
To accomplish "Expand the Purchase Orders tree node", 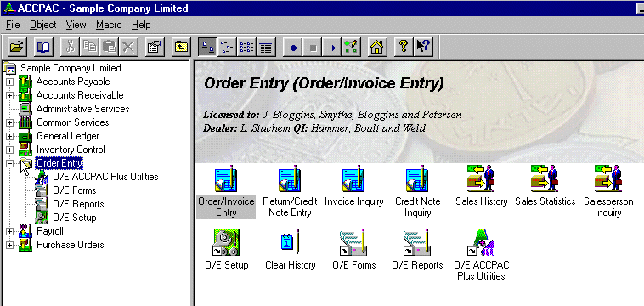I will 9,245.
